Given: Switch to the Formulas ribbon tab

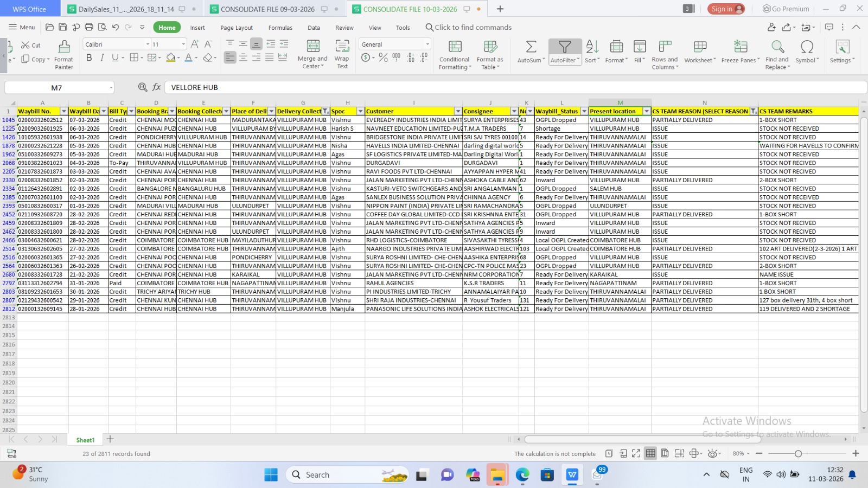Looking at the screenshot, I should (x=280, y=28).
